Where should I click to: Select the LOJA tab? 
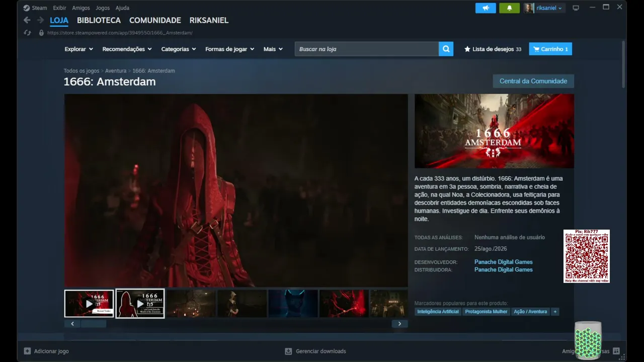tap(59, 21)
